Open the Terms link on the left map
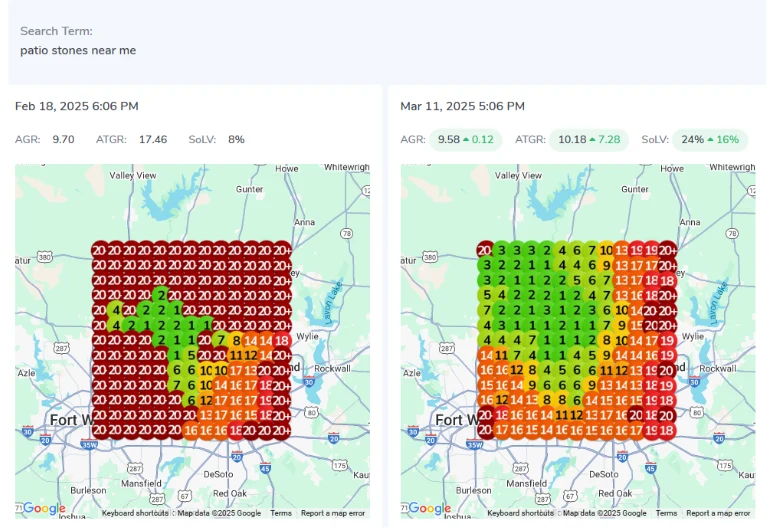 (281, 513)
